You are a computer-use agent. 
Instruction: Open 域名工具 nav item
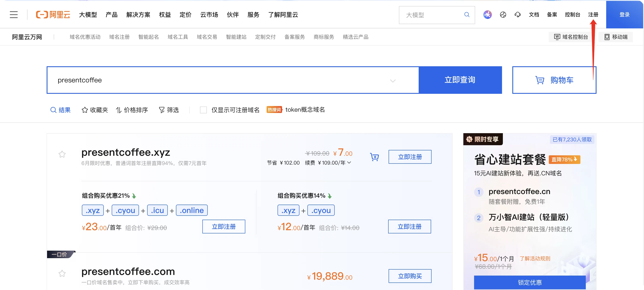178,37
